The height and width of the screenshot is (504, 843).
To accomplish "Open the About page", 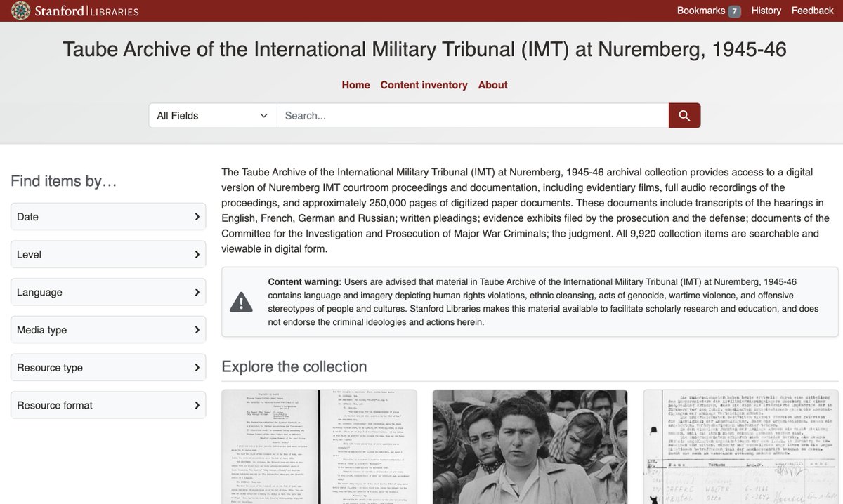I will tap(492, 85).
